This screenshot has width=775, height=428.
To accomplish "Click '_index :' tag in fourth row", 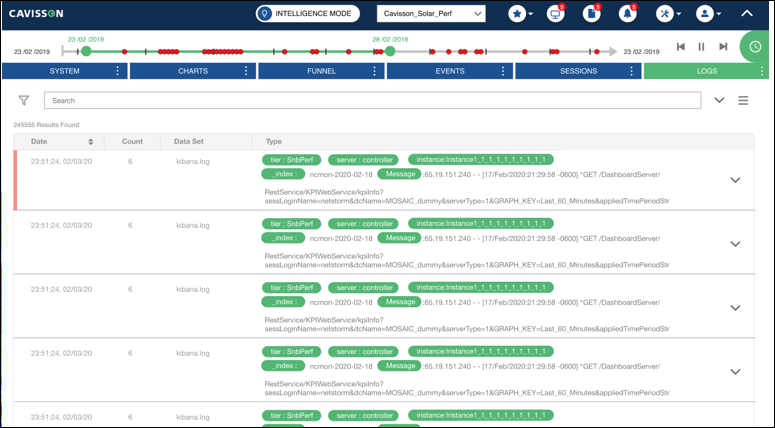I will point(283,366).
